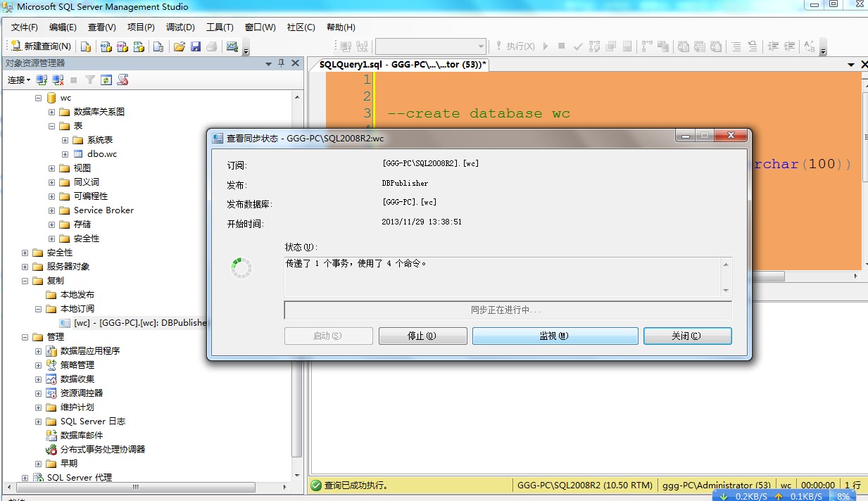
Task: Click the Debug play arrow icon
Action: tap(546, 46)
